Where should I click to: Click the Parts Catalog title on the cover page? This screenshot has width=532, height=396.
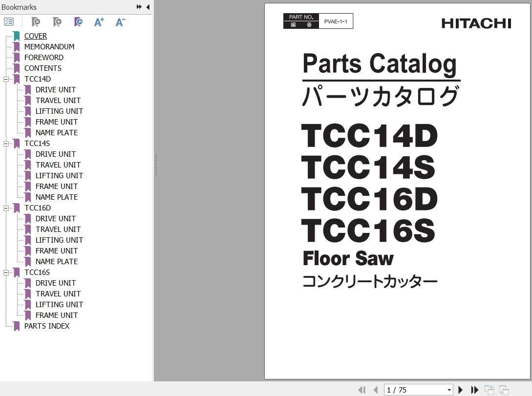coord(380,64)
